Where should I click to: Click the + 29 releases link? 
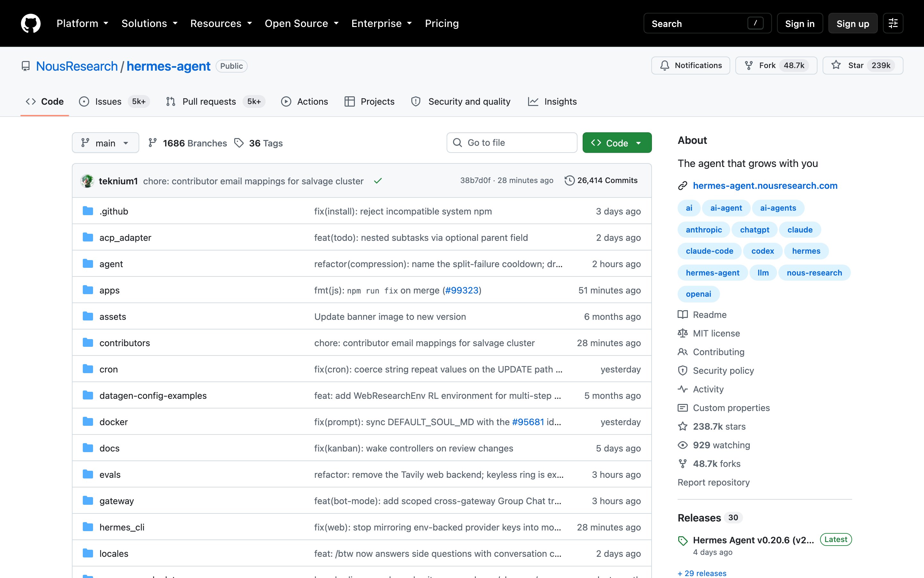(702, 573)
